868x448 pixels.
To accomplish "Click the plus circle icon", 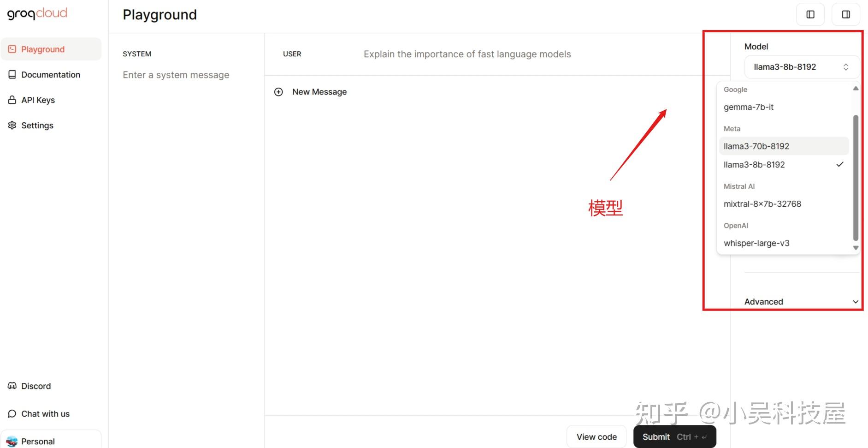I will point(278,92).
